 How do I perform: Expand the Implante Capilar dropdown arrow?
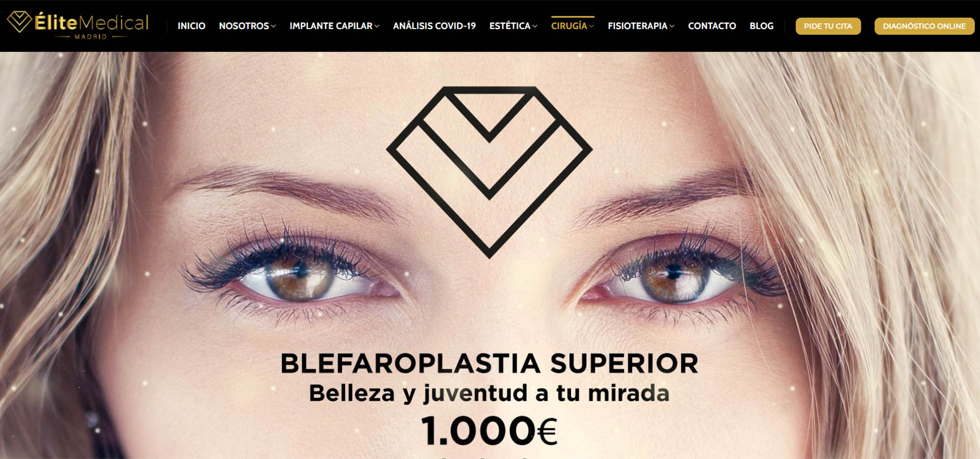pyautogui.click(x=377, y=27)
